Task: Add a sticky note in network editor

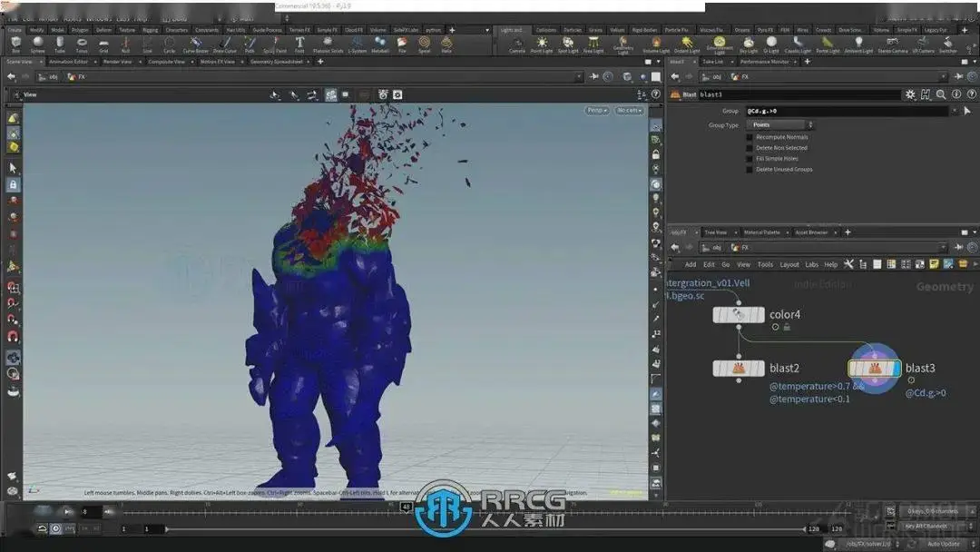Action: [934, 264]
